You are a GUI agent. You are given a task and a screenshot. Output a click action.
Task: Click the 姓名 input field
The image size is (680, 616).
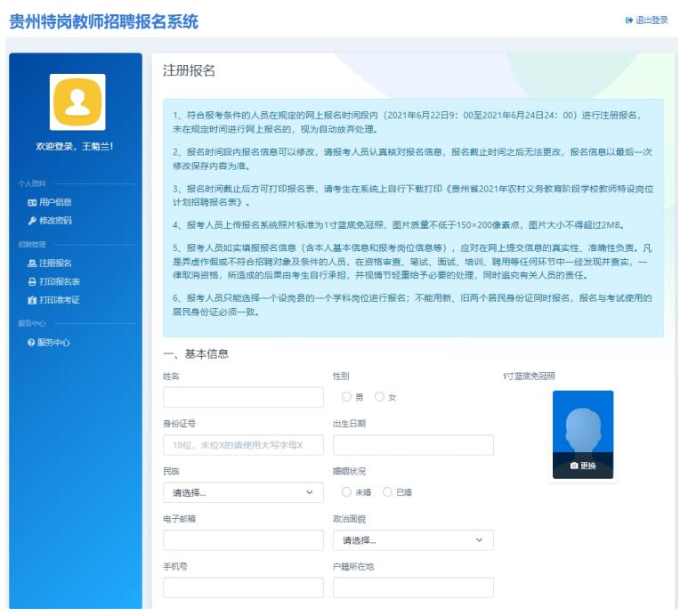243,397
